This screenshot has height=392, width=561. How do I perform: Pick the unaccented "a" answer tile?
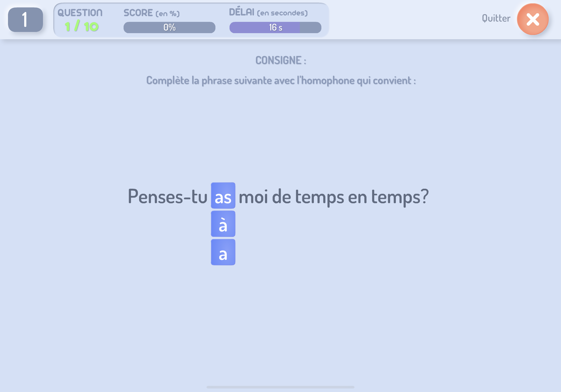pos(223,252)
